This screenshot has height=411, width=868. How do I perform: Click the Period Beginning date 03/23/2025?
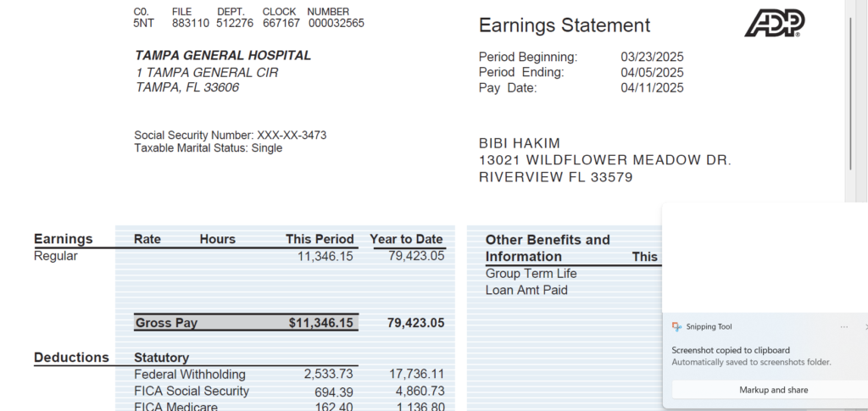pos(652,57)
